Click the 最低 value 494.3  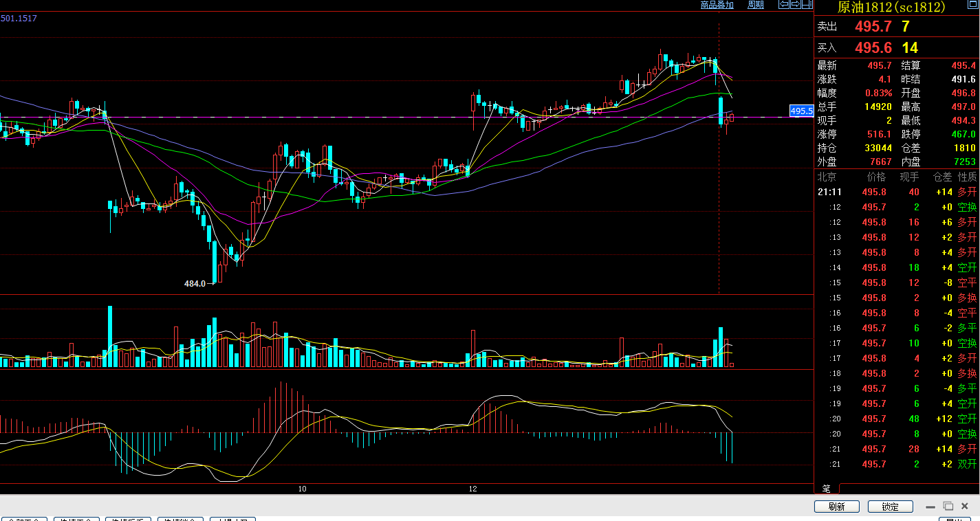(x=963, y=121)
